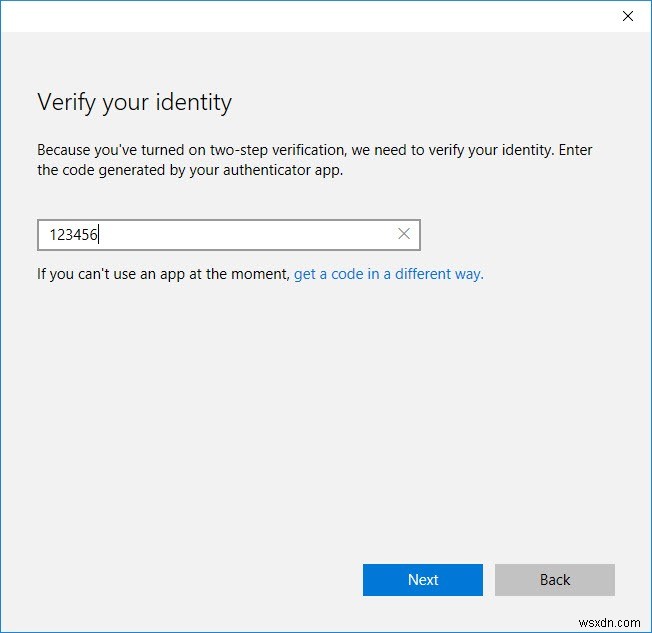Clear the code field with the X icon
The height and width of the screenshot is (633, 652).
point(403,234)
